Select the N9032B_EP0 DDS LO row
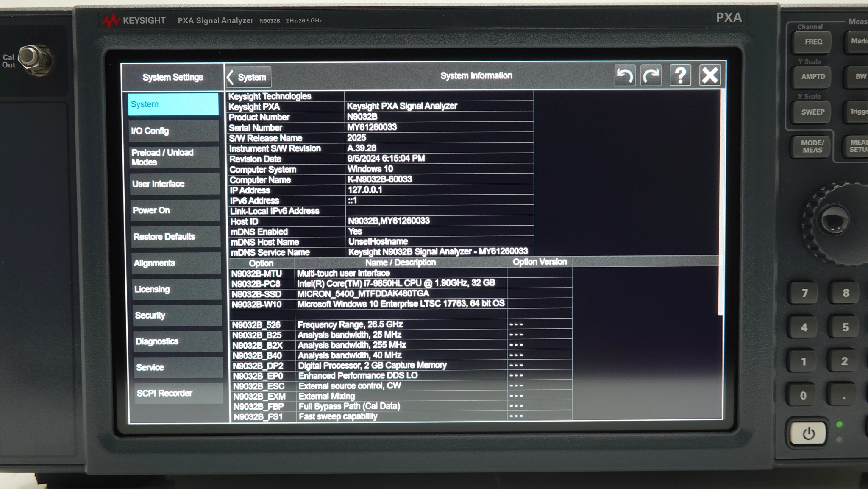 pos(402,376)
